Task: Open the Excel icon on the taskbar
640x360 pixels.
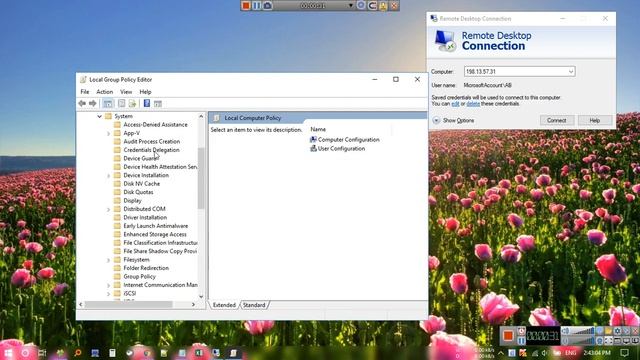Action: tap(199, 353)
